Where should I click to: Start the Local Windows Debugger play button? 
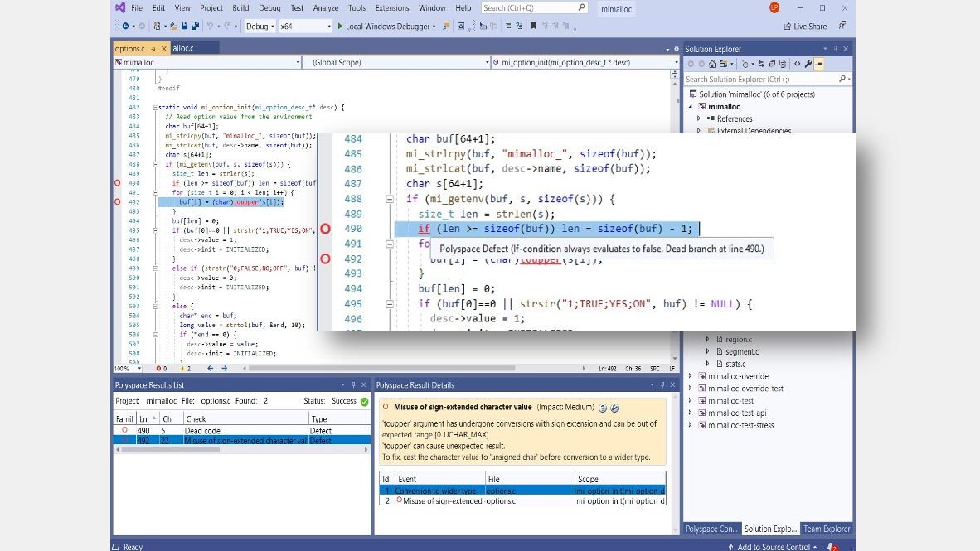340,27
